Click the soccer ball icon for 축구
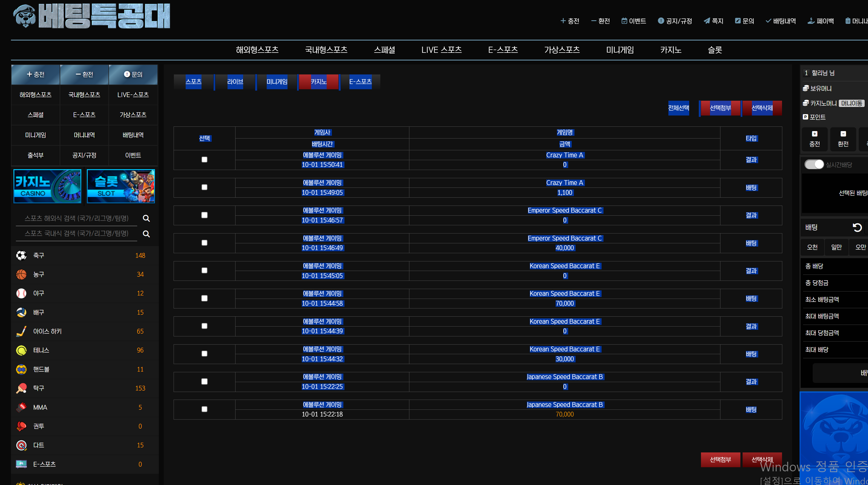 coord(21,255)
